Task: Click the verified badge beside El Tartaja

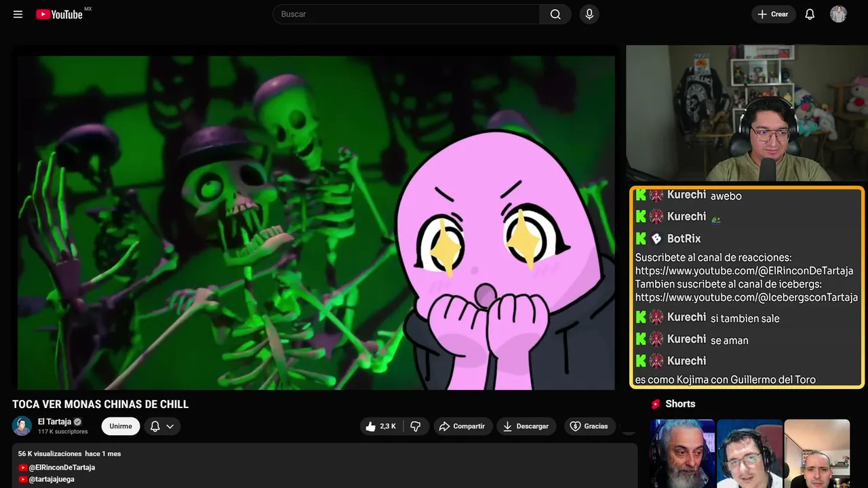Action: (x=77, y=422)
